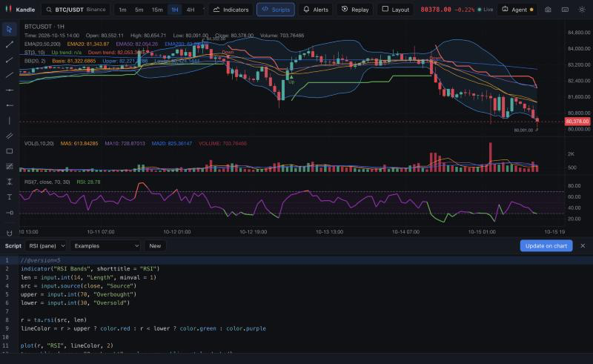
Task: Open the Indicators menu
Action: point(231,10)
